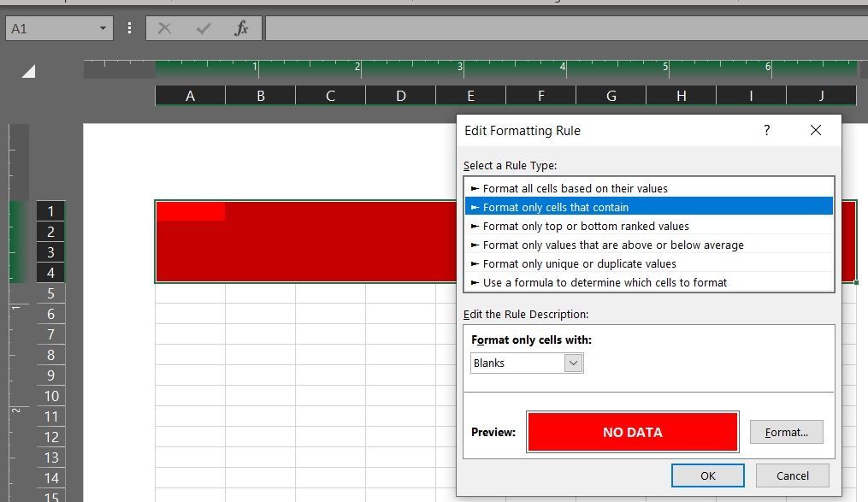Screen dimensions: 868x502
Task: Click the red 'NO DATA' preview swatch
Action: (633, 432)
